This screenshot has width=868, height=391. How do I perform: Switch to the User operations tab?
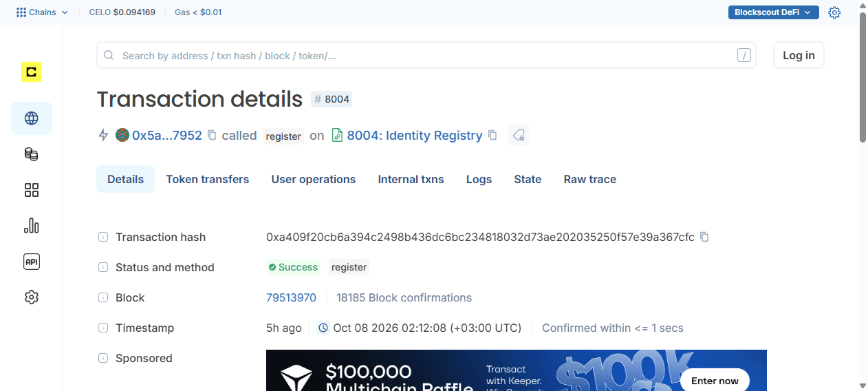click(x=314, y=179)
